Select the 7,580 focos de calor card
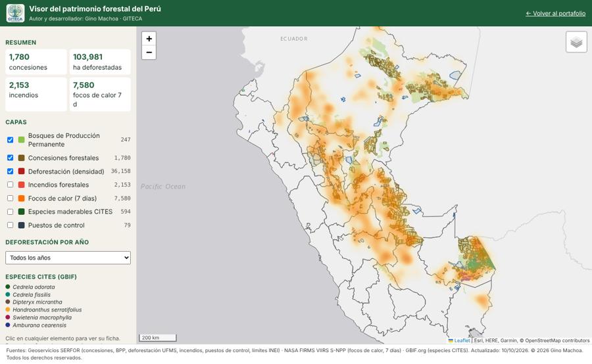This screenshot has width=592, height=364. (100, 95)
